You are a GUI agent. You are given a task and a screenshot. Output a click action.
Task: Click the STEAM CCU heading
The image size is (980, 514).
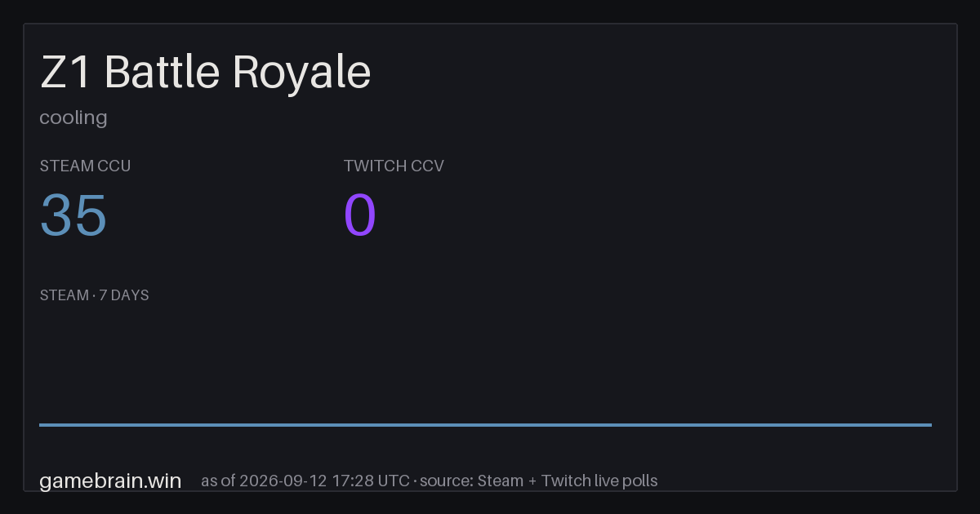pyautogui.click(x=86, y=166)
